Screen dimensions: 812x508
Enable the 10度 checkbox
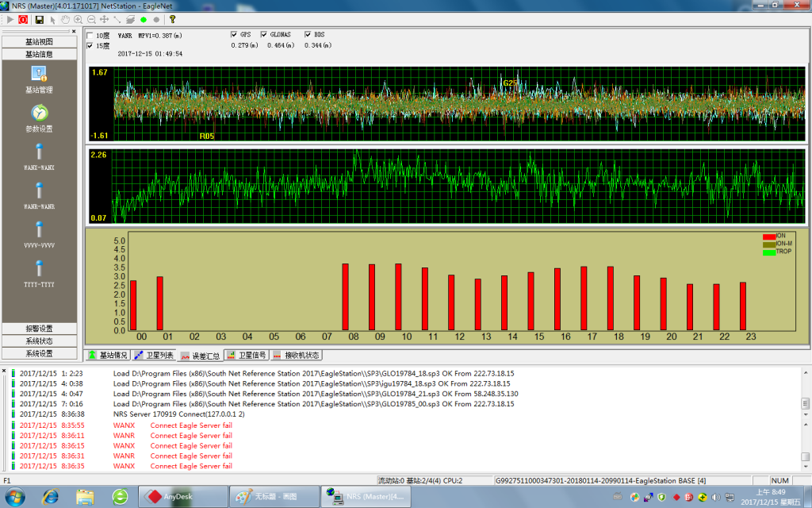pos(90,36)
